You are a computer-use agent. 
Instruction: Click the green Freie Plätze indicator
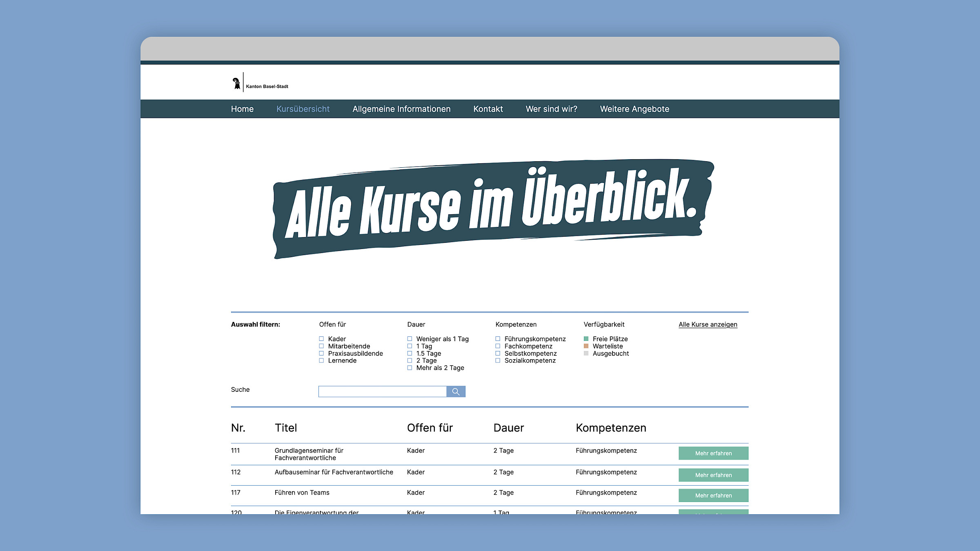coord(586,339)
